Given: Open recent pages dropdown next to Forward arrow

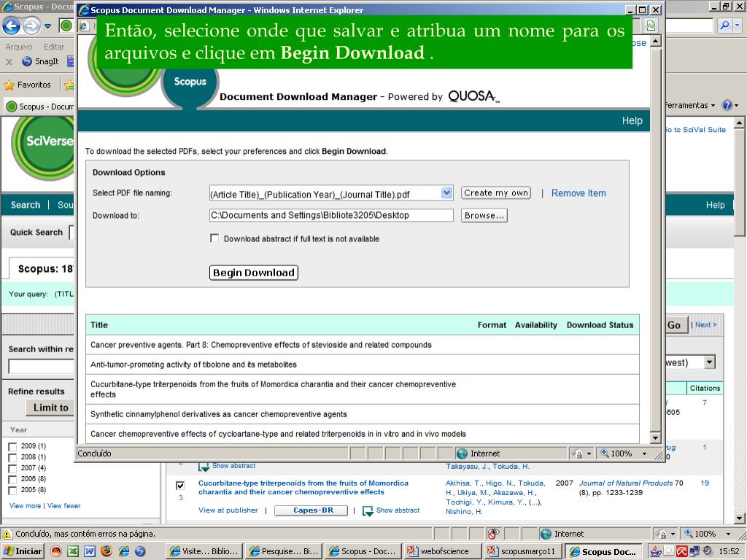Looking at the screenshot, I should point(47,26).
